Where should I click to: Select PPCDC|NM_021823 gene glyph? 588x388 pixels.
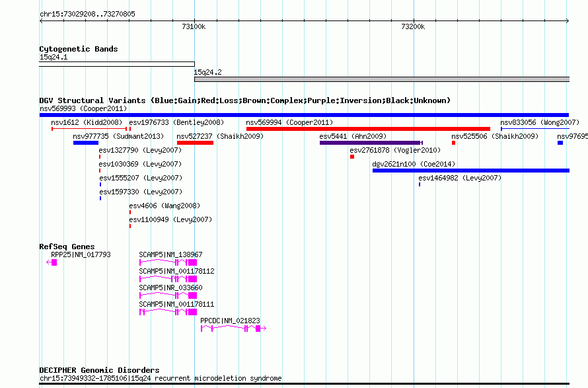point(234,329)
